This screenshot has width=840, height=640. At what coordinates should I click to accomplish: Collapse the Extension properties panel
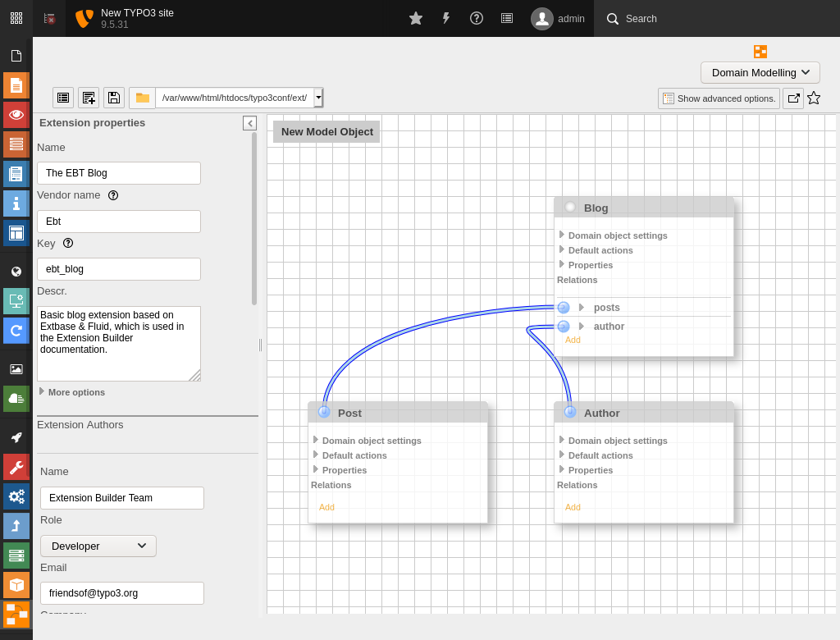point(249,123)
